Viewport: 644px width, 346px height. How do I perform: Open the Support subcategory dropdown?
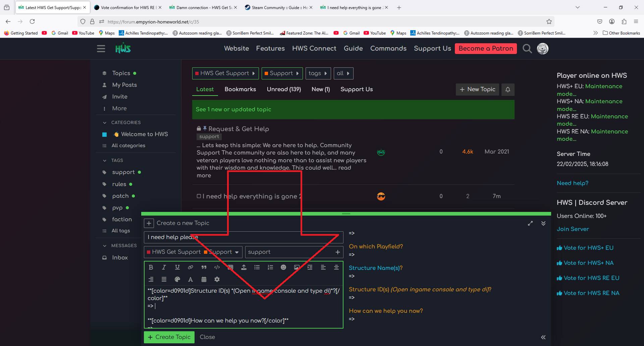(x=282, y=73)
